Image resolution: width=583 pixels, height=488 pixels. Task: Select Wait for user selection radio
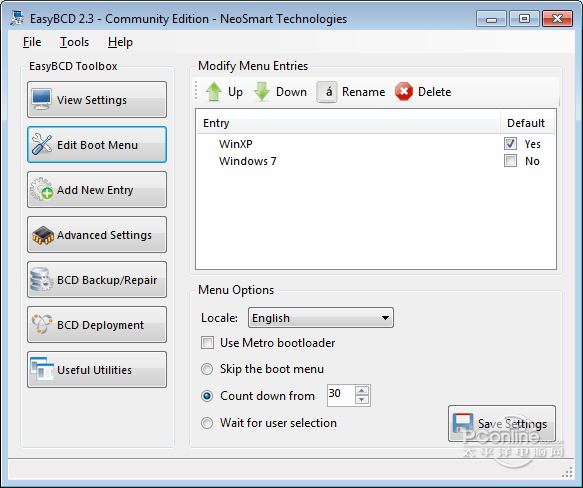207,423
